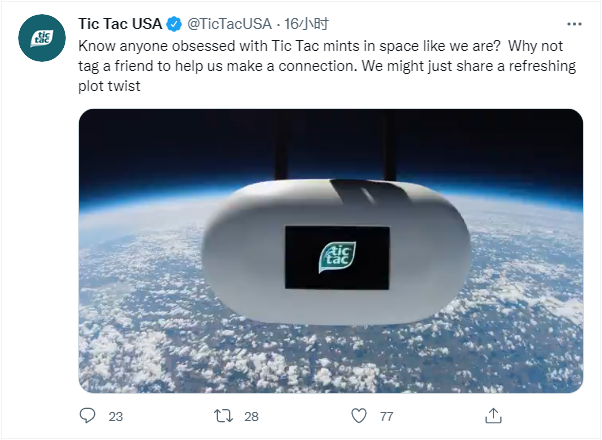
Task: Click the green Tic Tac leaf logo in video
Action: 337,257
